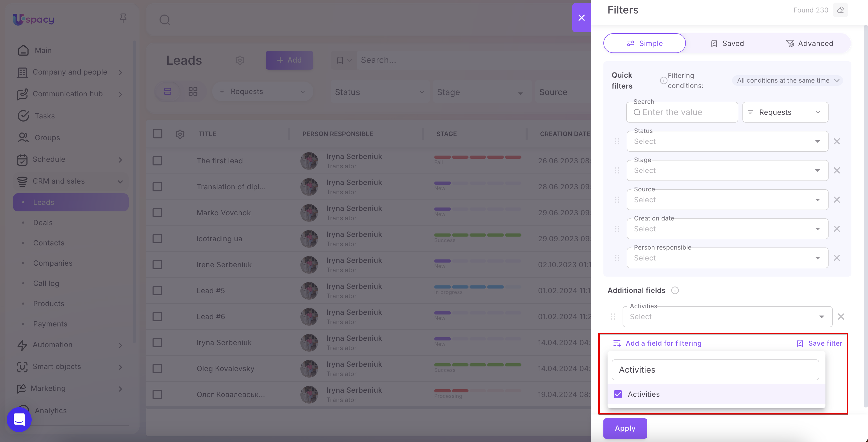This screenshot has height=442, width=868.
Task: Click Save filter link
Action: coord(819,343)
